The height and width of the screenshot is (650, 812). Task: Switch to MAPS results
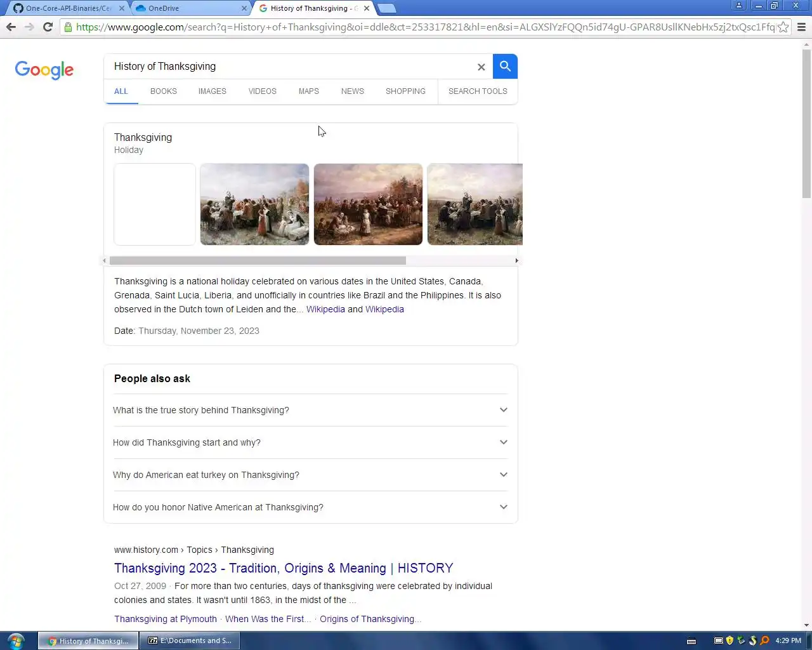[x=309, y=91]
